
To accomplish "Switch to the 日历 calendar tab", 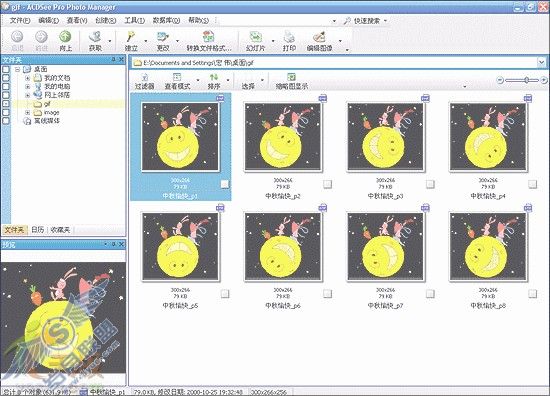I will point(38,230).
